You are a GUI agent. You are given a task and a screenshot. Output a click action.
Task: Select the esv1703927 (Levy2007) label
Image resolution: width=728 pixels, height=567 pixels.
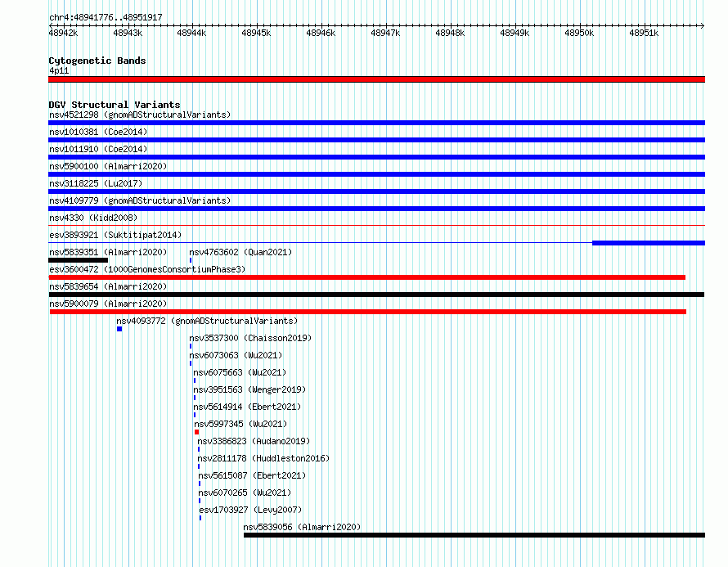point(250,510)
